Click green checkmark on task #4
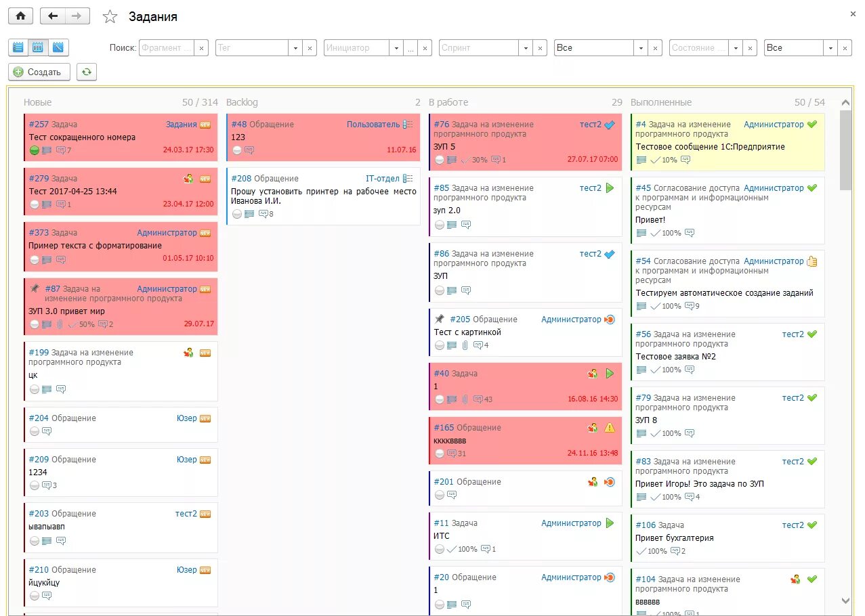Screen dimensions: 865x616 click(x=812, y=125)
